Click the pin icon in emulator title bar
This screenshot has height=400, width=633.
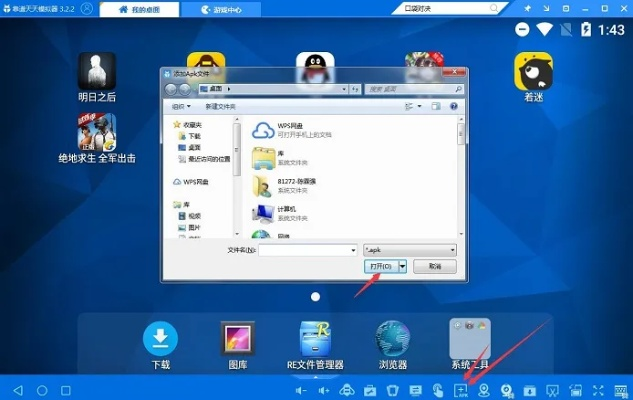(527, 8)
